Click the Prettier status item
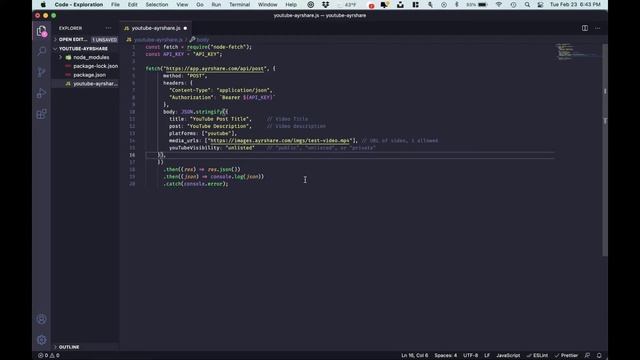This screenshot has height=360, width=640. click(567, 355)
